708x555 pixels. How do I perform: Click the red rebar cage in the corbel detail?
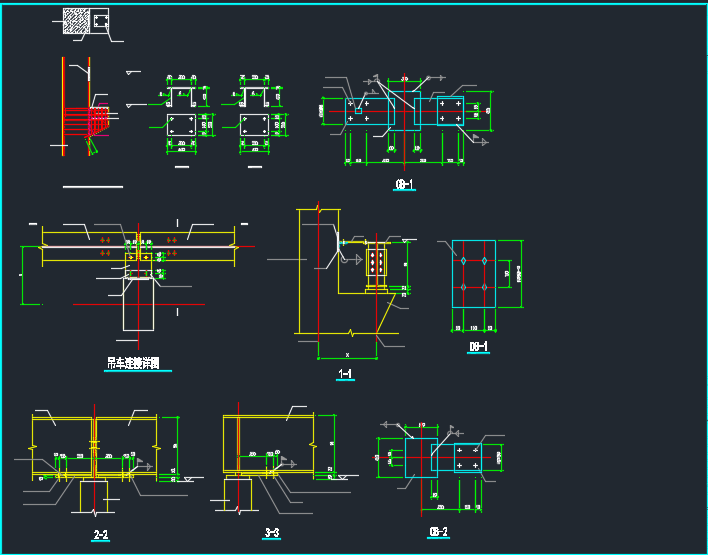[87, 121]
